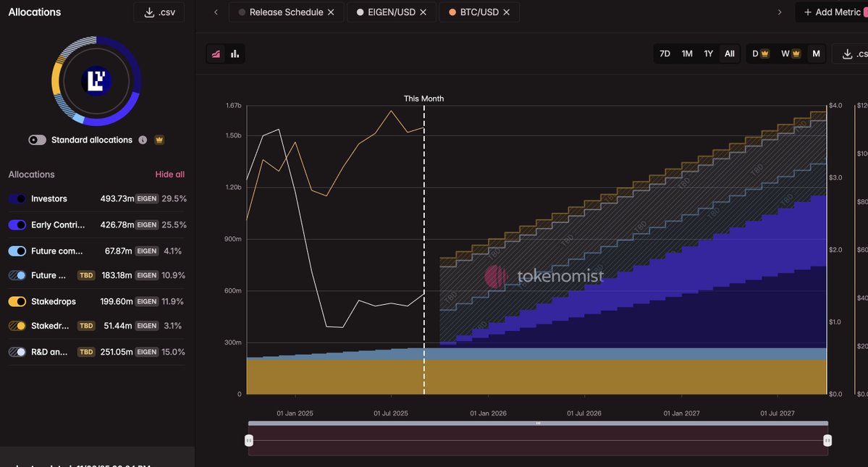Toggle the Investors allocation switch
868x467 pixels.
pyautogui.click(x=17, y=198)
